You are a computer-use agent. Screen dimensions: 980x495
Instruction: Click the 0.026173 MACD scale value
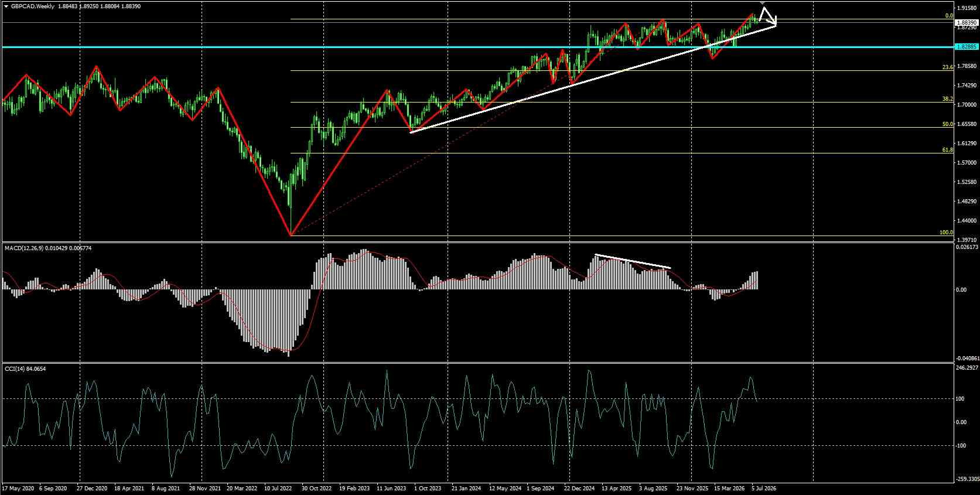(x=967, y=247)
